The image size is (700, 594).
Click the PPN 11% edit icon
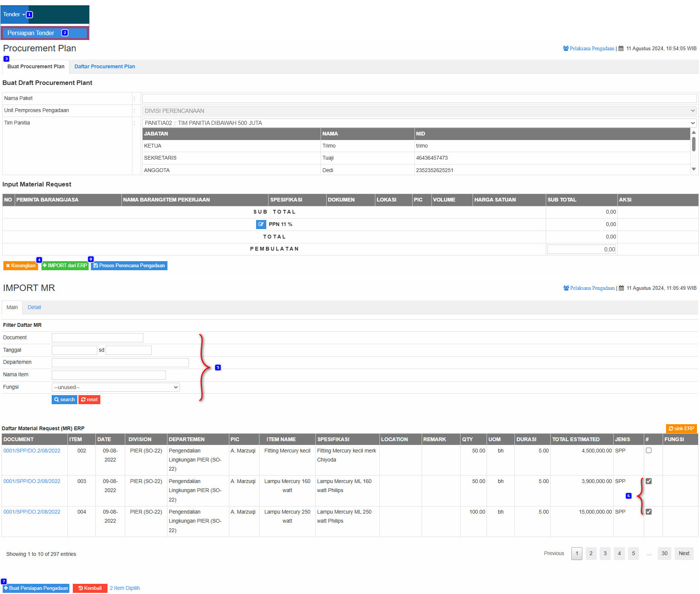coord(261,224)
